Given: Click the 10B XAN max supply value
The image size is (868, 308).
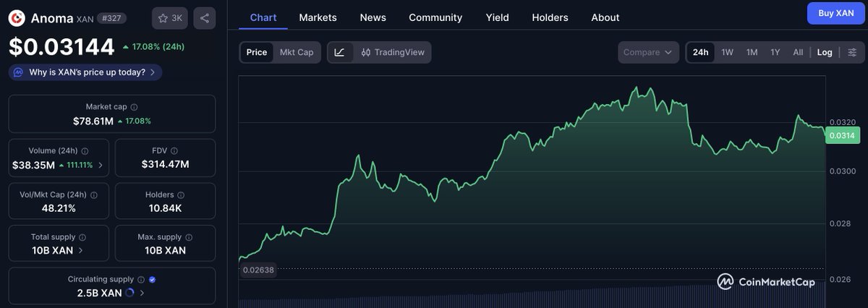Looking at the screenshot, I should click(x=165, y=251).
